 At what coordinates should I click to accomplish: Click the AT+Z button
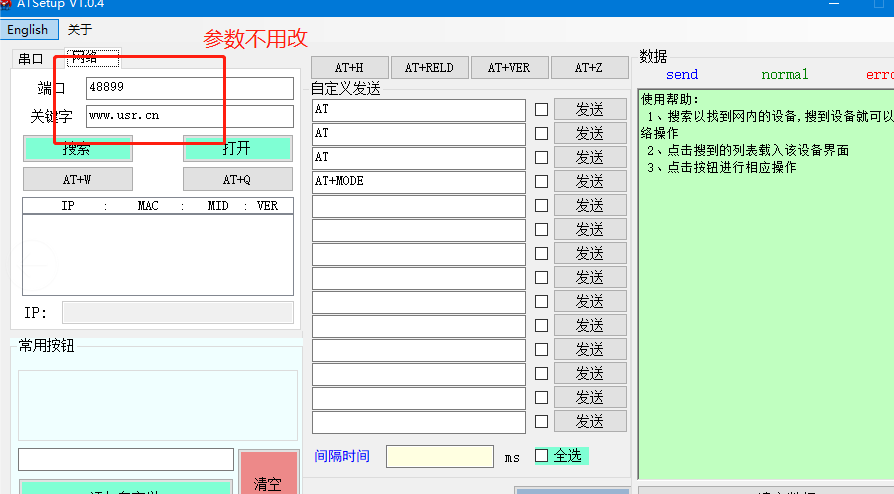coord(589,68)
